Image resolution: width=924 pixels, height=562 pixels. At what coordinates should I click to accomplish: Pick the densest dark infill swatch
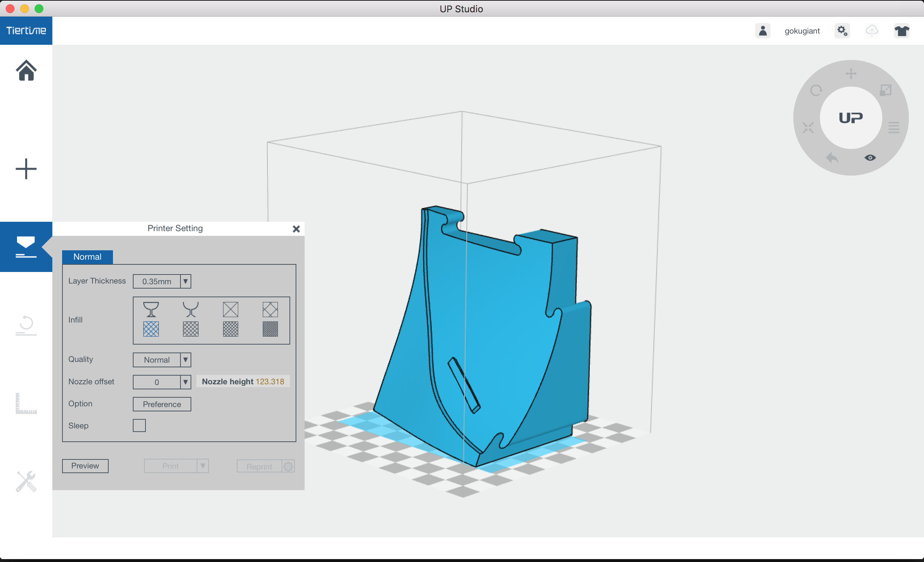270,329
